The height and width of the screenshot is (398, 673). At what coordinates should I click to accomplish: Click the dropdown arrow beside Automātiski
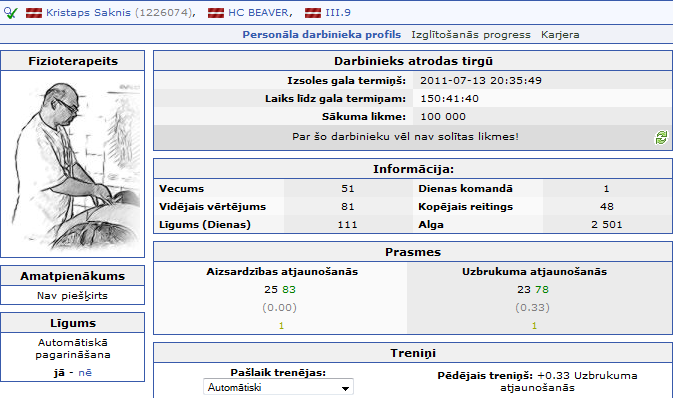point(345,388)
